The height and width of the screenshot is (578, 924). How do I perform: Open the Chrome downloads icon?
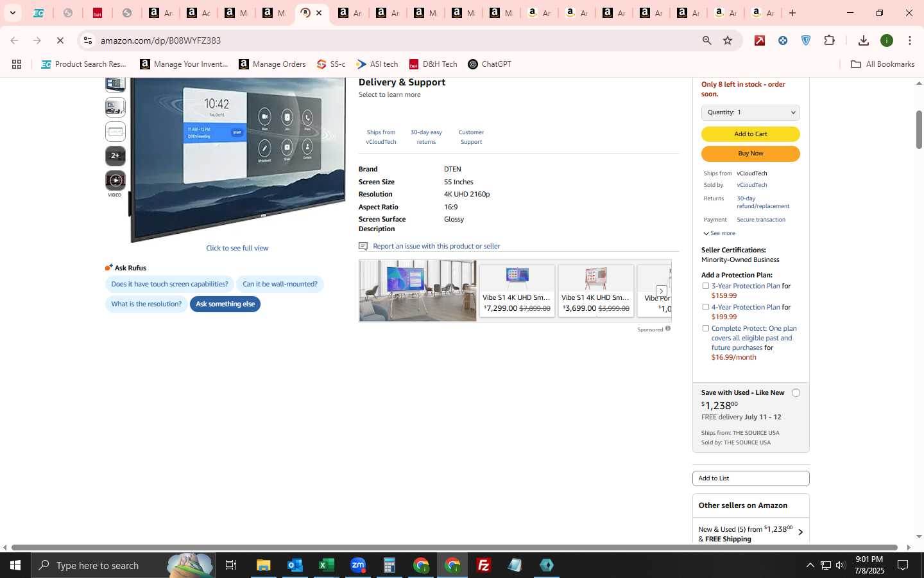864,40
